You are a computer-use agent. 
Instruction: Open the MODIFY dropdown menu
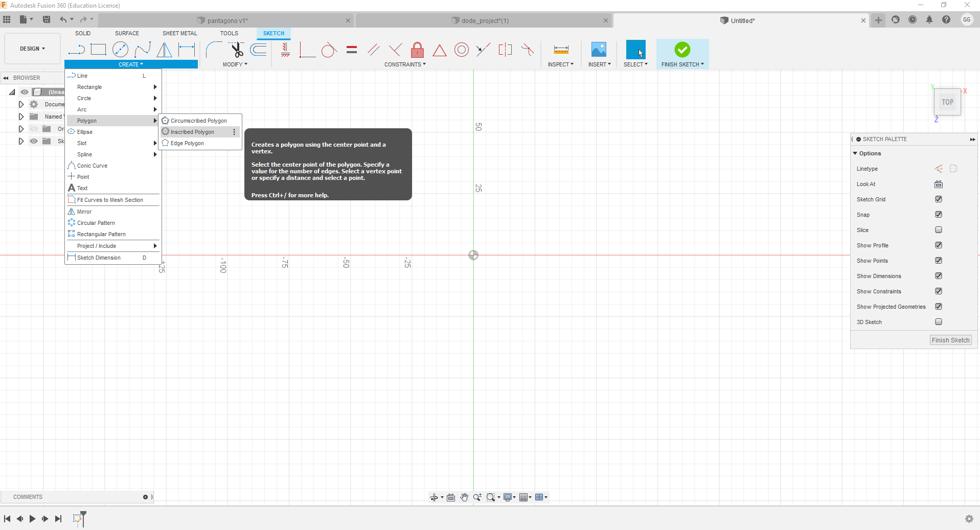235,64
